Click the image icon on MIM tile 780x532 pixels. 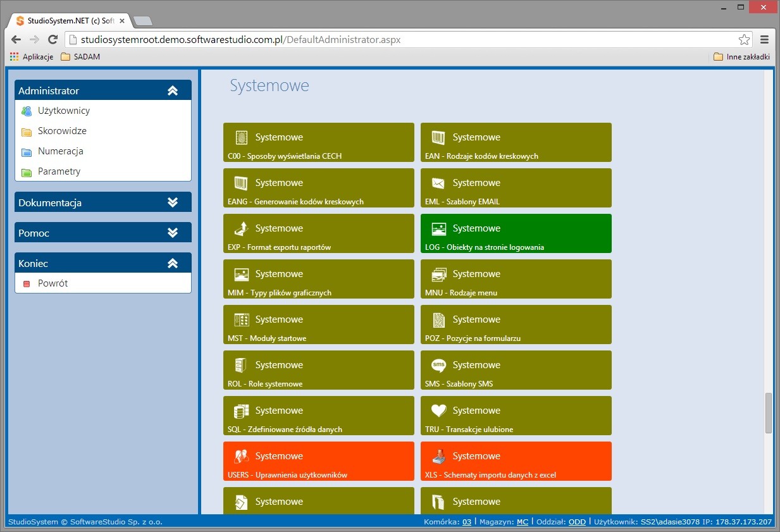241,274
